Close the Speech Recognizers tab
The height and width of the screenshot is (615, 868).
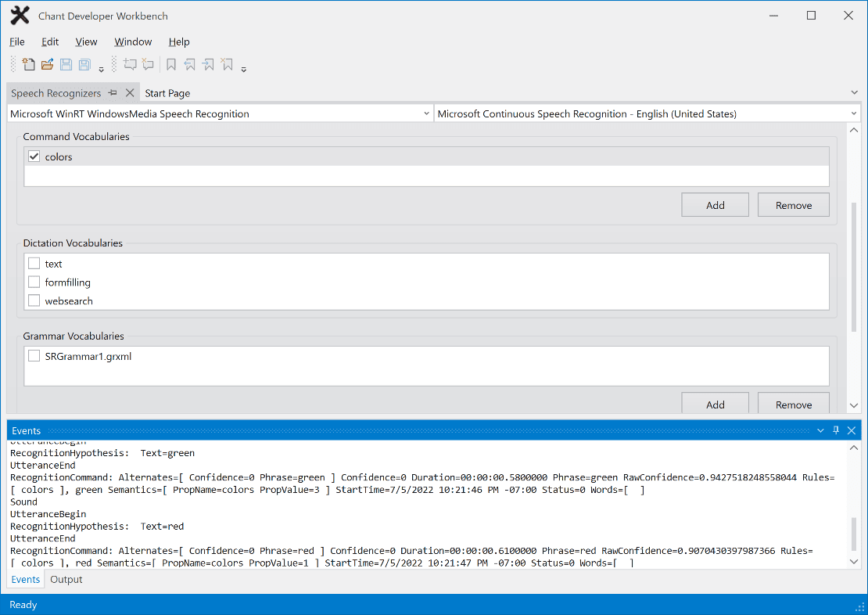click(130, 92)
